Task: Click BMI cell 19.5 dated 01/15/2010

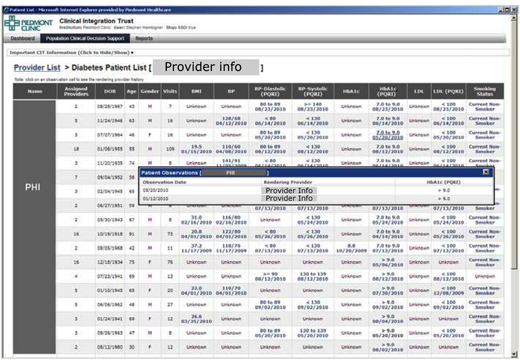Action: [x=197, y=149]
